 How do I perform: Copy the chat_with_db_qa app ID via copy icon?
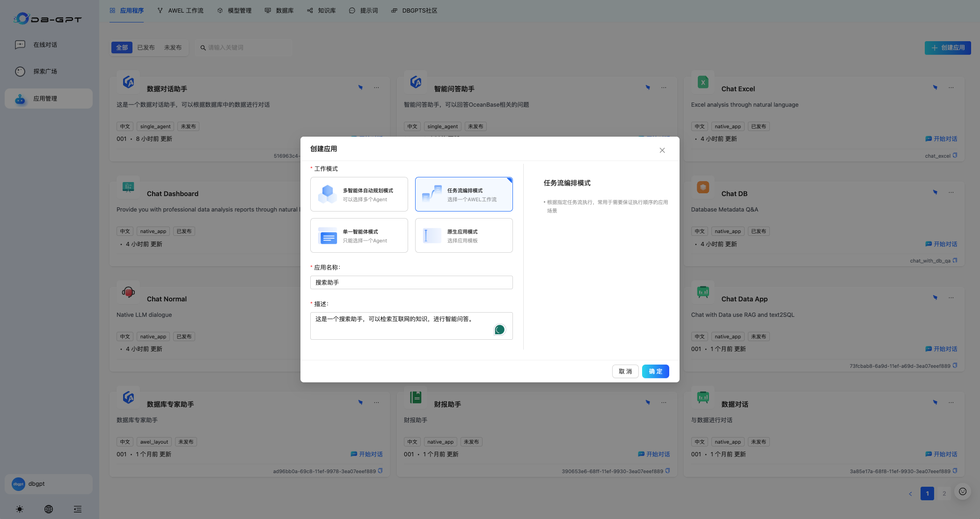click(954, 260)
